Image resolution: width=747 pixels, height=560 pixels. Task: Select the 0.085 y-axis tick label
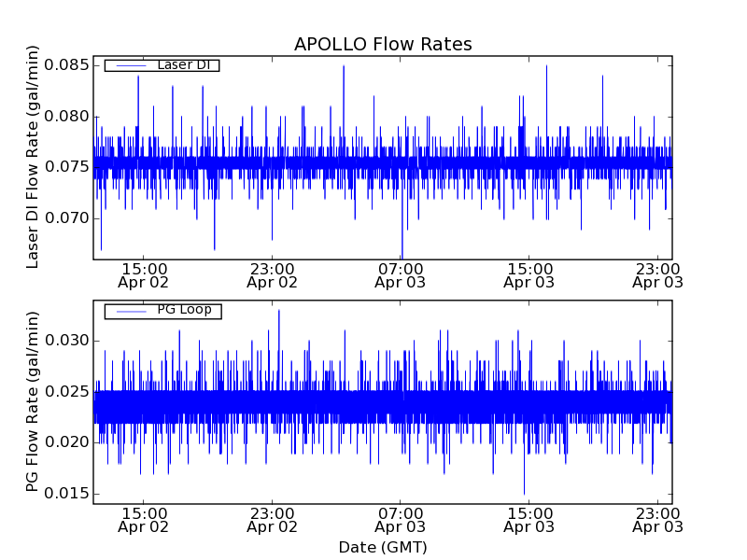[66, 64]
